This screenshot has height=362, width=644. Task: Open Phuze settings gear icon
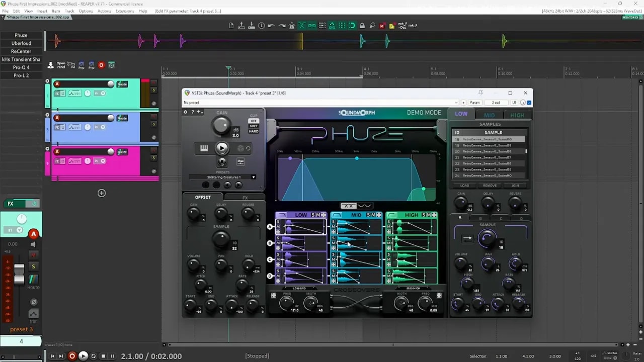point(186,112)
